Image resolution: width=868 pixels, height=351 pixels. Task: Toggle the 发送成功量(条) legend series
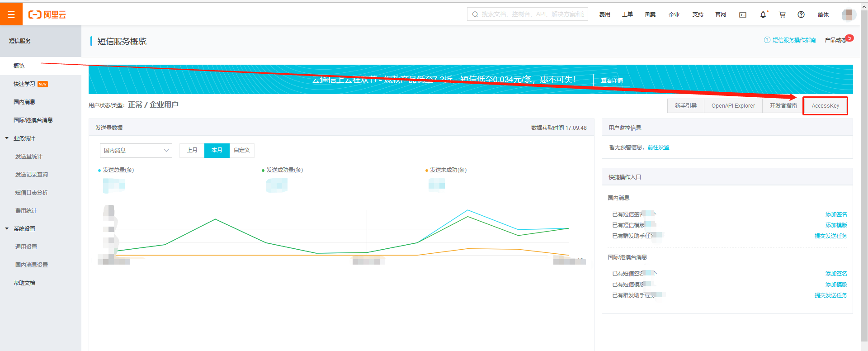coord(283,170)
